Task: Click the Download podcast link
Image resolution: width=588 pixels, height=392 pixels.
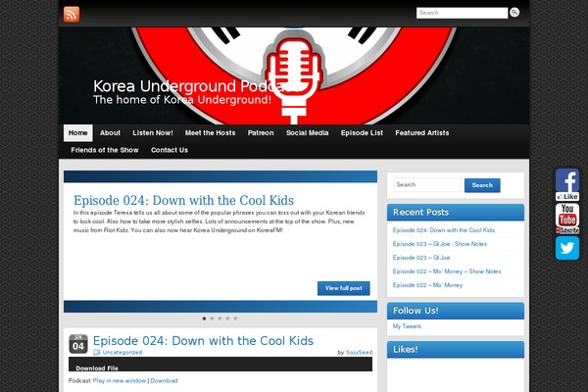Action: 164,381
